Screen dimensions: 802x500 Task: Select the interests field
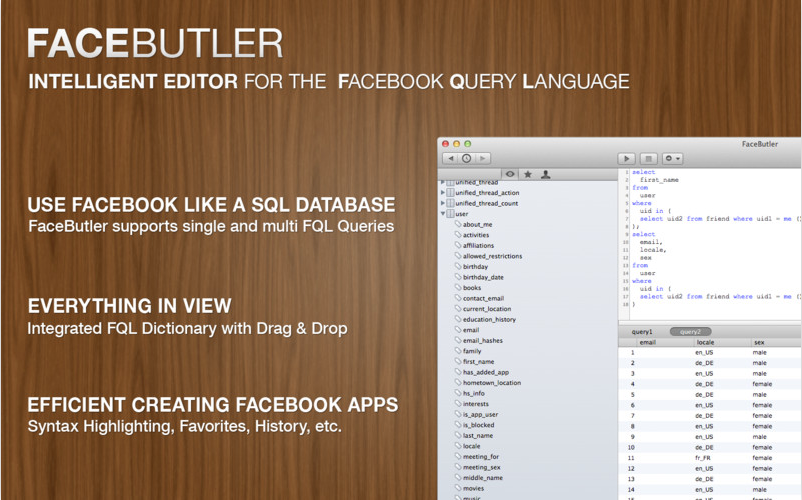tap(476, 404)
